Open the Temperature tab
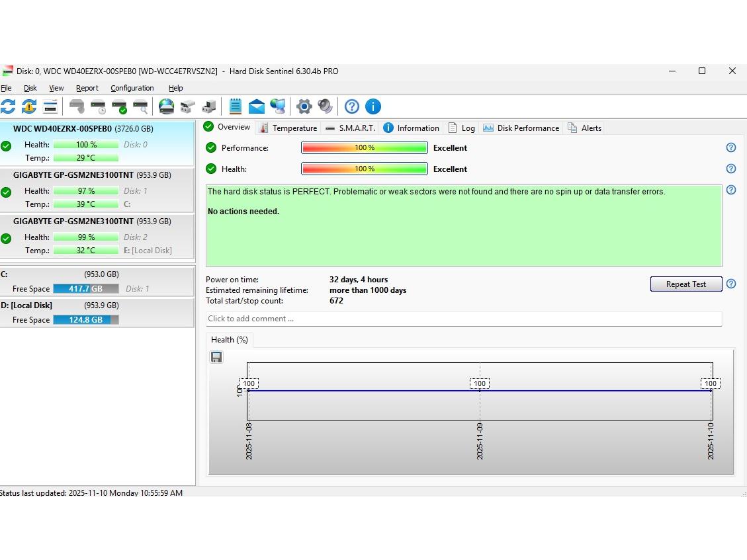747x560 pixels. click(288, 128)
